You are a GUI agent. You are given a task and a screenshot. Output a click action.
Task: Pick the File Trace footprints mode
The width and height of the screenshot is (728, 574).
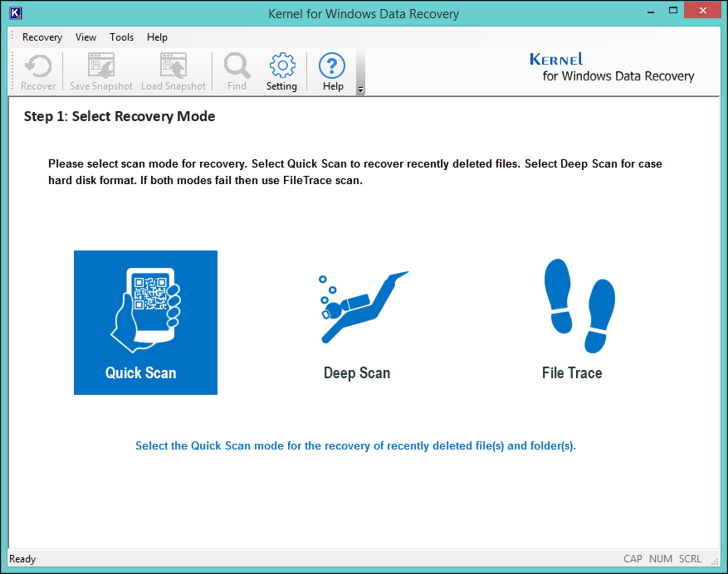tap(579, 306)
